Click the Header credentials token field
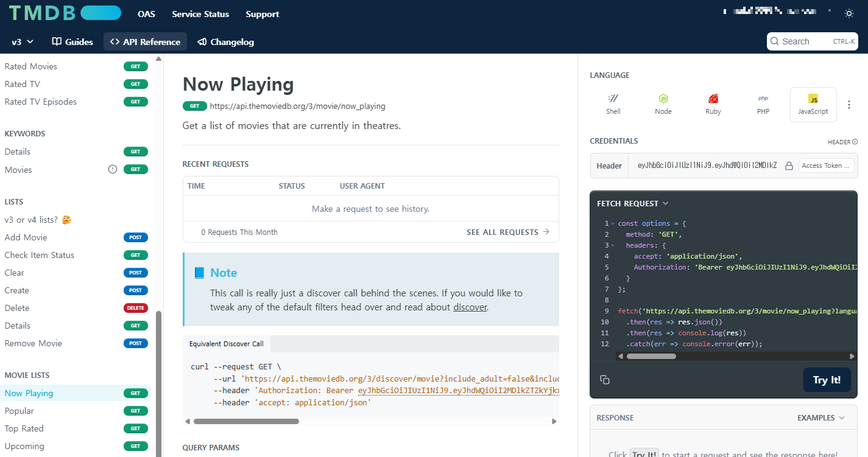The image size is (868, 457). tap(707, 166)
